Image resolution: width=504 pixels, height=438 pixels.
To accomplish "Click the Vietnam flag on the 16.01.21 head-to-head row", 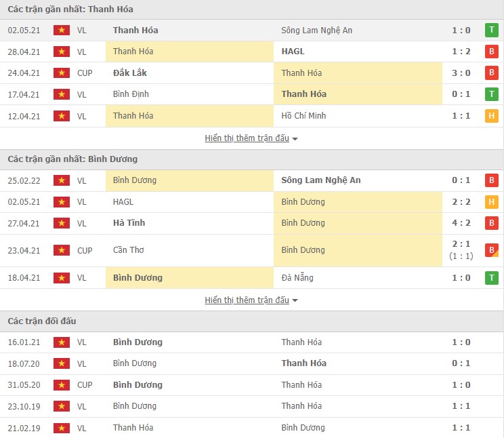I will coord(62,342).
